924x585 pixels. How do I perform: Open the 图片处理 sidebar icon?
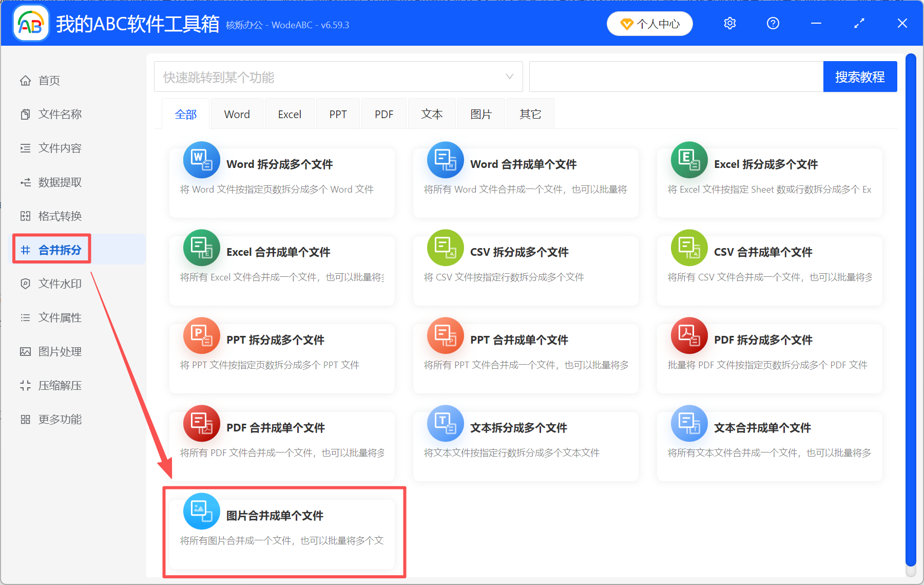pyautogui.click(x=26, y=351)
